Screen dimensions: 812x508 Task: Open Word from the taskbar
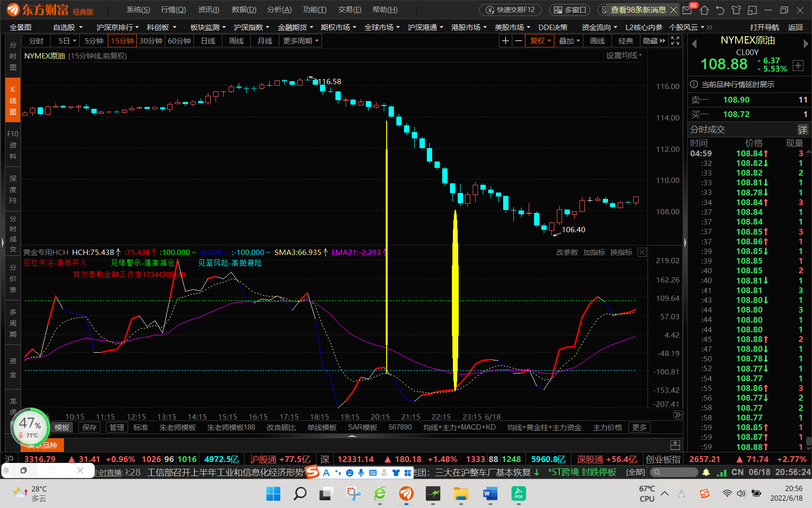pos(490,493)
